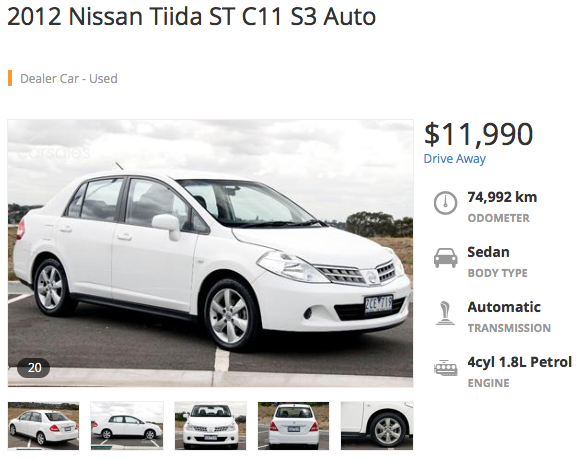The image size is (586, 460).
Task: Click the 74,992 km odometer value
Action: pyautogui.click(x=502, y=197)
